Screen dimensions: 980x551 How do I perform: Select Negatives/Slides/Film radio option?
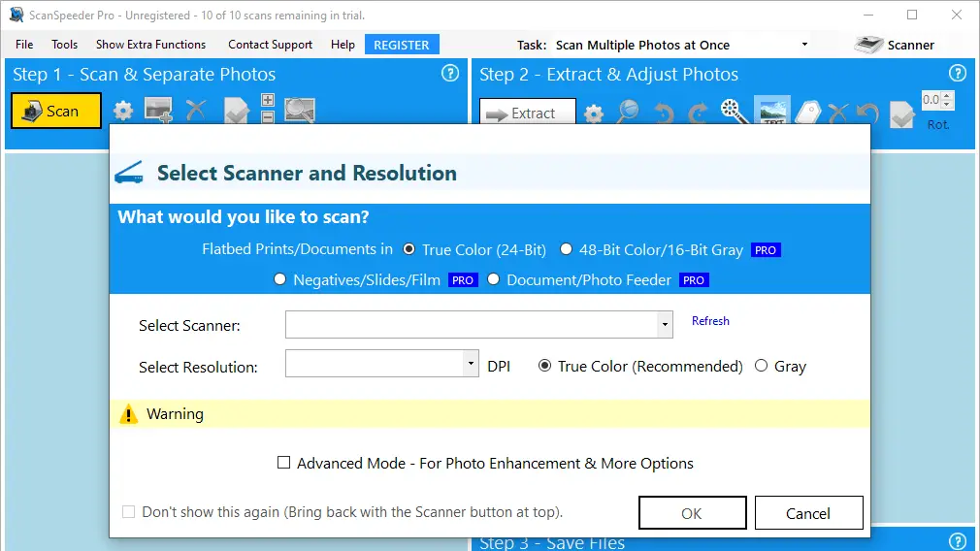279,279
